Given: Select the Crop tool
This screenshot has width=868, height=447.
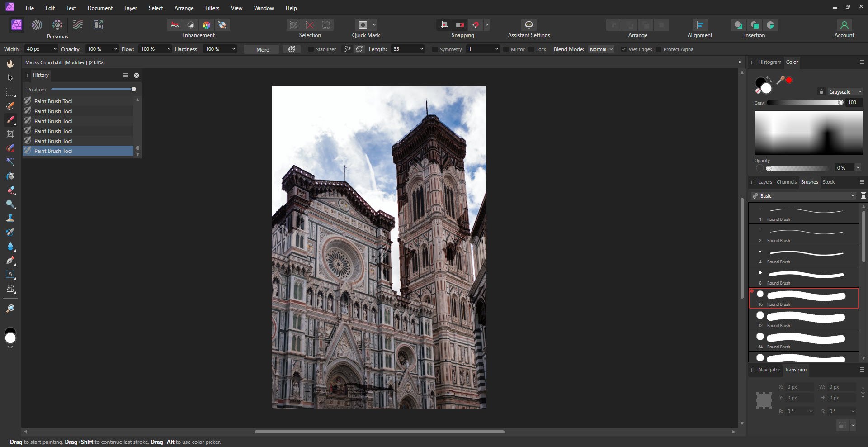Looking at the screenshot, I should [x=10, y=134].
